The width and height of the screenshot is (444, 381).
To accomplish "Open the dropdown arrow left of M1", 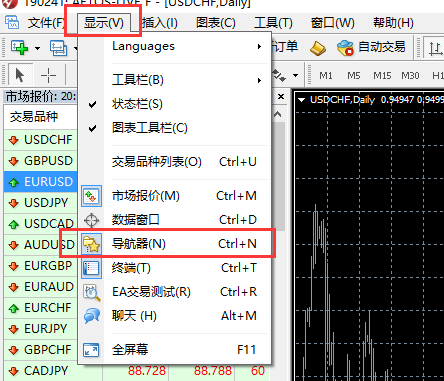I will (295, 75).
